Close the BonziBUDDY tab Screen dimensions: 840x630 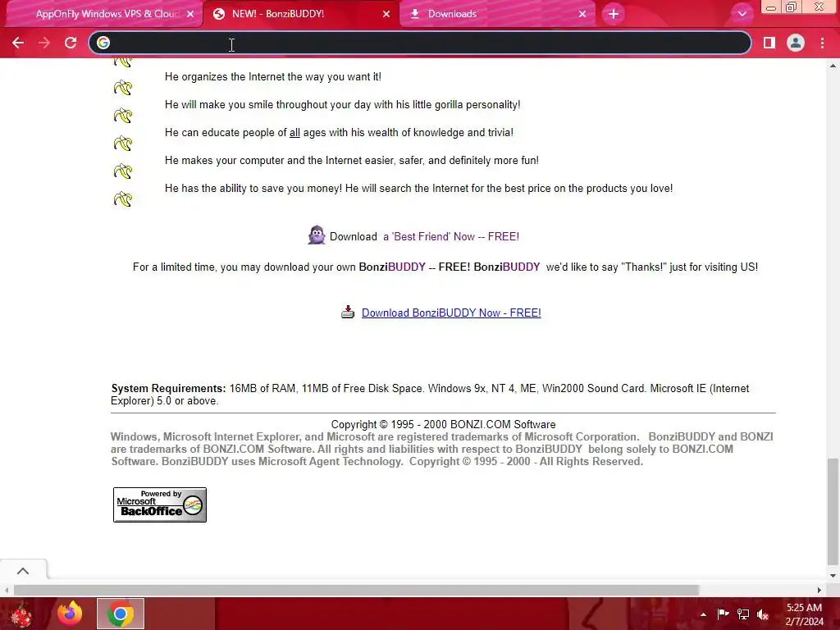(x=386, y=14)
